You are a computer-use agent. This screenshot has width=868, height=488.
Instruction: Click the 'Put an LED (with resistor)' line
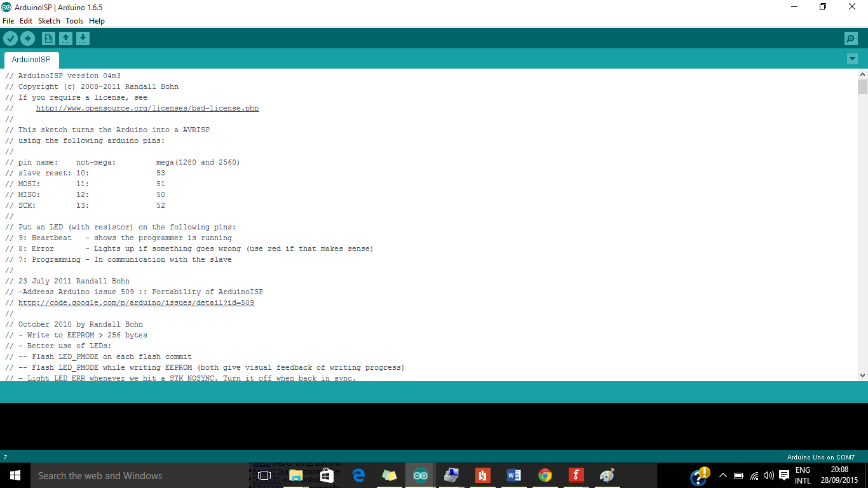(121, 227)
